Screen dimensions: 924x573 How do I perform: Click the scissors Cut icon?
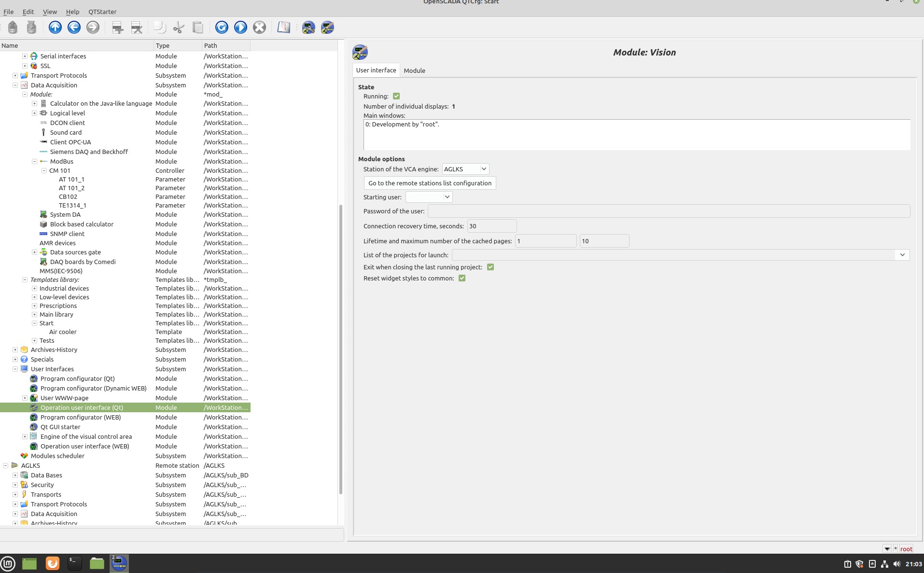point(179,28)
